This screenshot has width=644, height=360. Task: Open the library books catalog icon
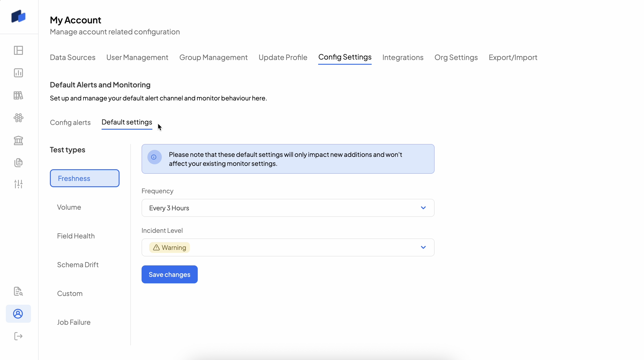(18, 95)
